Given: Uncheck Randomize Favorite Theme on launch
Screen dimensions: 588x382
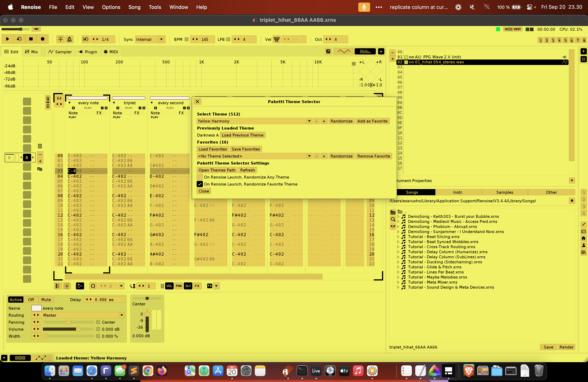Looking at the screenshot, I should (200, 184).
